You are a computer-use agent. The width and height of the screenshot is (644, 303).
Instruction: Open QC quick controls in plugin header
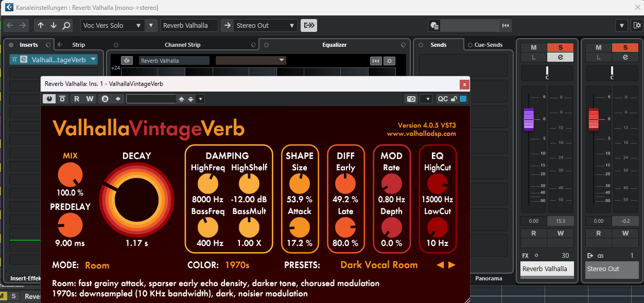(443, 99)
